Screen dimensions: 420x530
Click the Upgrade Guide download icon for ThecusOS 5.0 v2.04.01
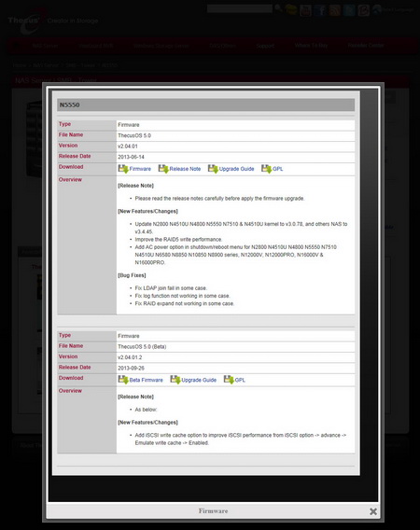coord(213,169)
